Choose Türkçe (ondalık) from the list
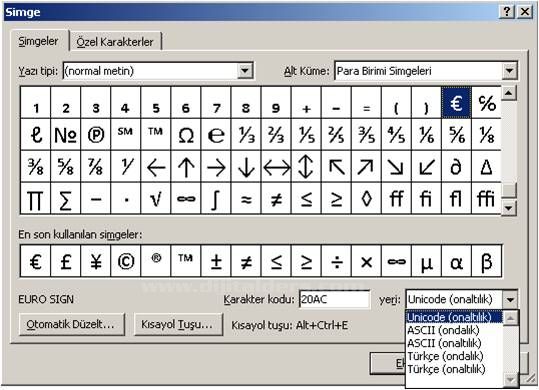Viewport: 539px width, 390px height. click(x=454, y=356)
